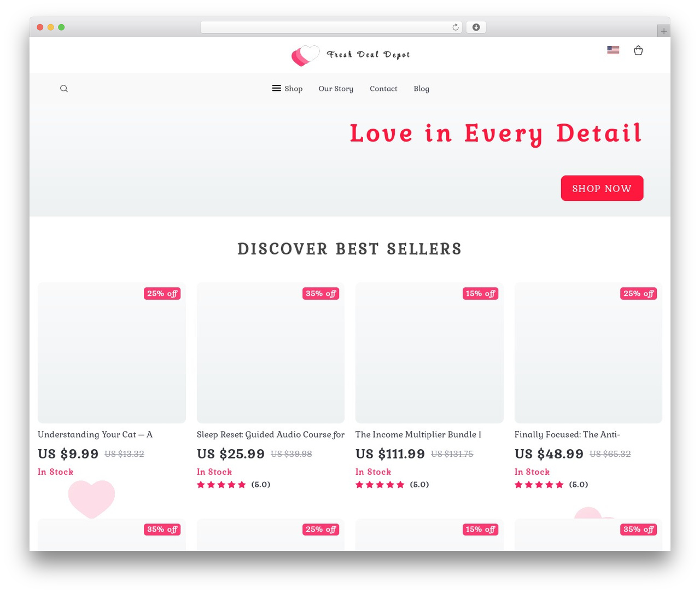The image size is (700, 593).
Task: Click the search magnifier icon
Action: coord(64,89)
